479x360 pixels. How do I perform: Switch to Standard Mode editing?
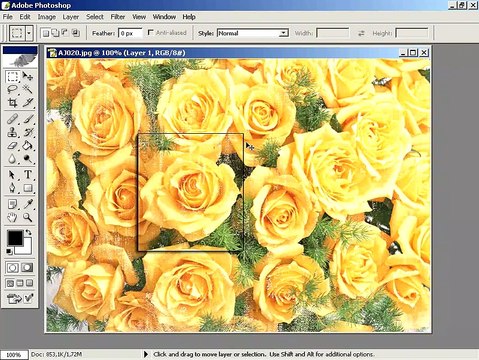(12, 268)
